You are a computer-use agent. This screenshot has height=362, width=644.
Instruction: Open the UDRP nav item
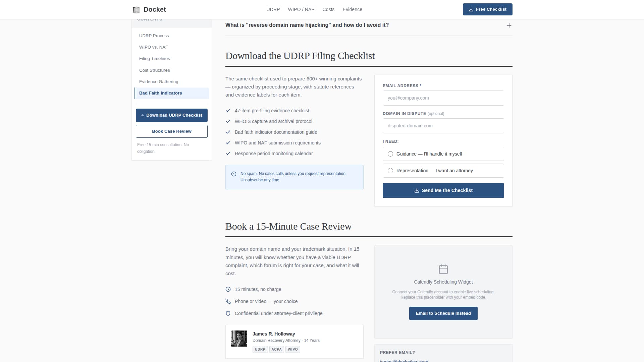click(x=273, y=9)
